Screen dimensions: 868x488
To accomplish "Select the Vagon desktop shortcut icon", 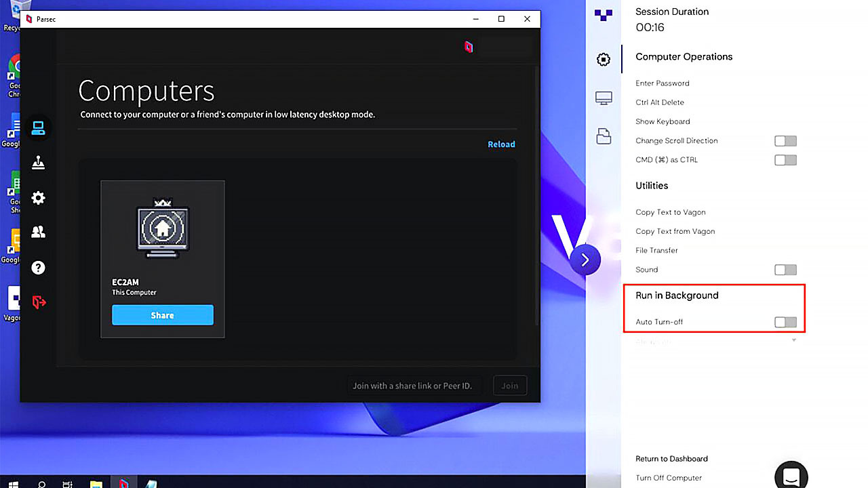I will click(x=13, y=304).
